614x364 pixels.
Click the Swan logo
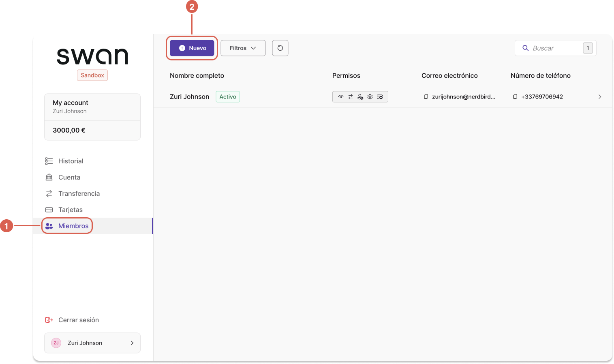click(92, 57)
